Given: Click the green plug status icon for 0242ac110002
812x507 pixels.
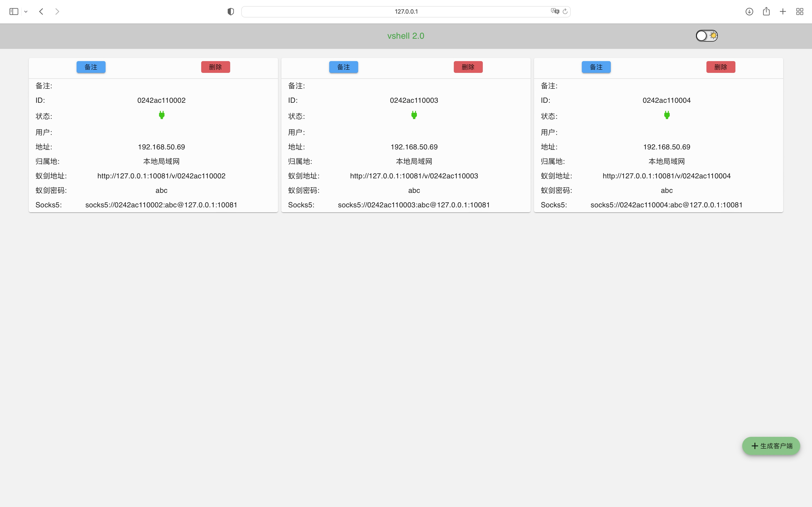Looking at the screenshot, I should coord(161,115).
